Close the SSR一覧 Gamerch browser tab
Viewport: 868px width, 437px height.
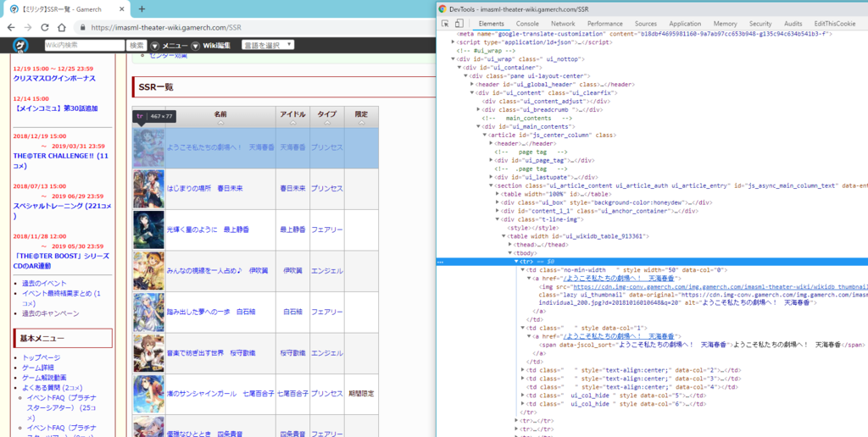click(x=122, y=8)
